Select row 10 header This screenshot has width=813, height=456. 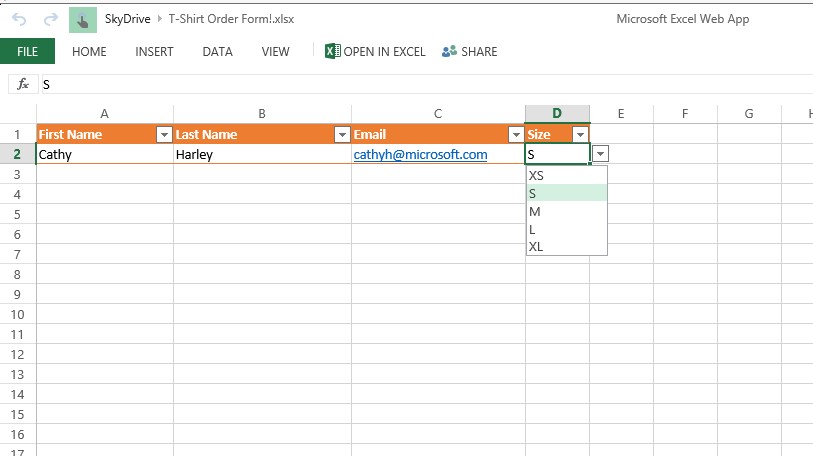[18, 314]
